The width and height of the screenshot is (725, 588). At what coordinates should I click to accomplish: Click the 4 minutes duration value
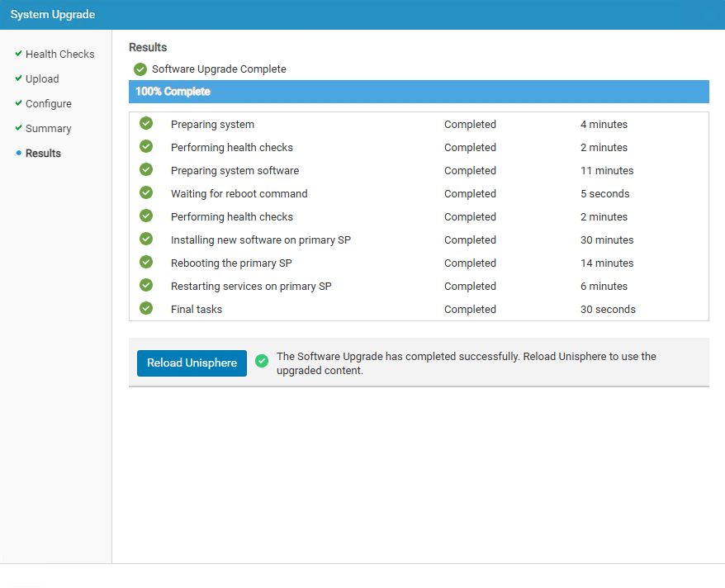point(604,125)
